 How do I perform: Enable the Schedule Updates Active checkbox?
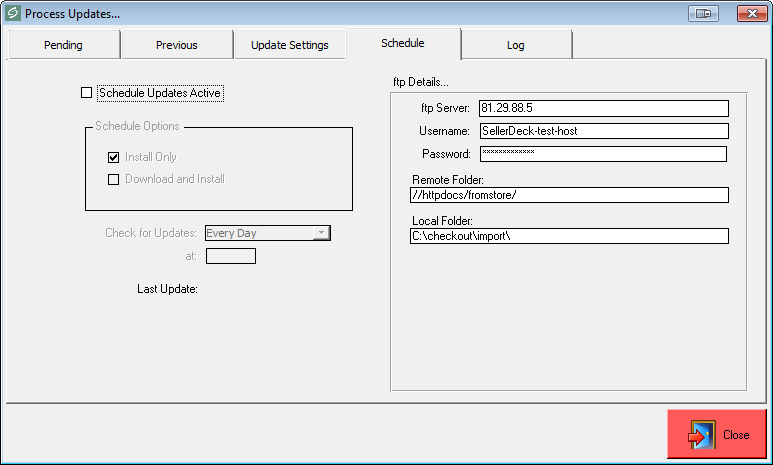(86, 93)
